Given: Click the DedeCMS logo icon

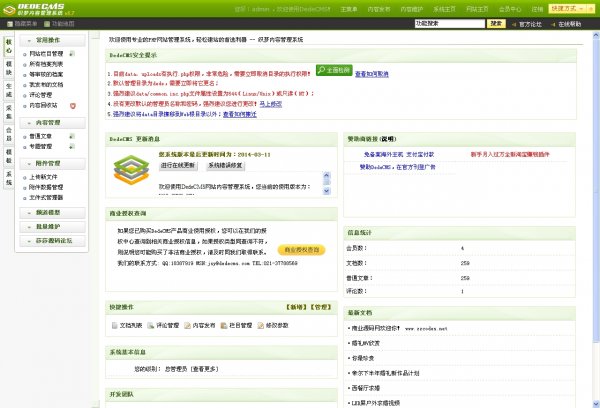Looking at the screenshot, I should [x=8, y=10].
